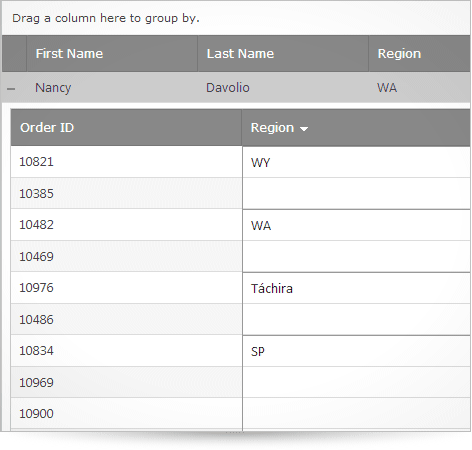Click the Last Name column header
The height and width of the screenshot is (450, 472).
[x=283, y=54]
